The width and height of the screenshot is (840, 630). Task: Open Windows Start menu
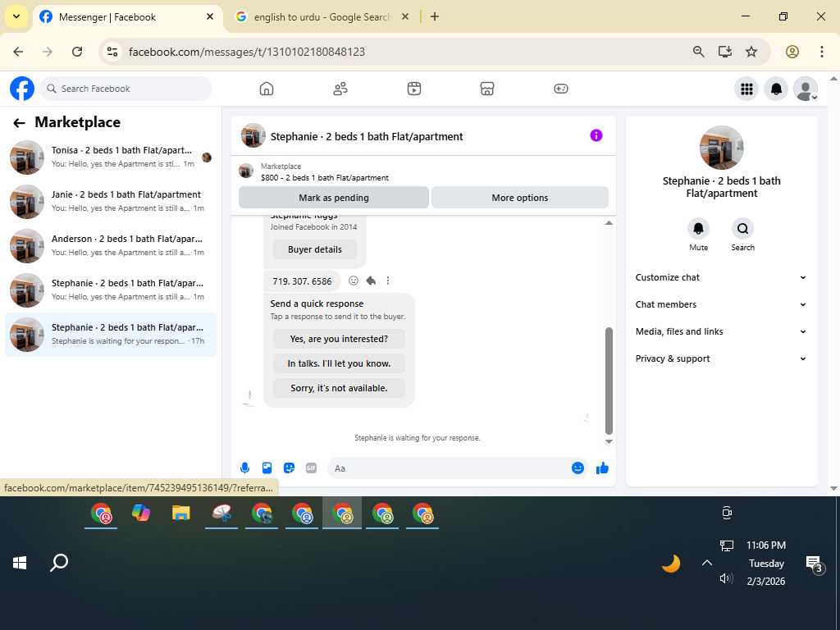tap(20, 563)
